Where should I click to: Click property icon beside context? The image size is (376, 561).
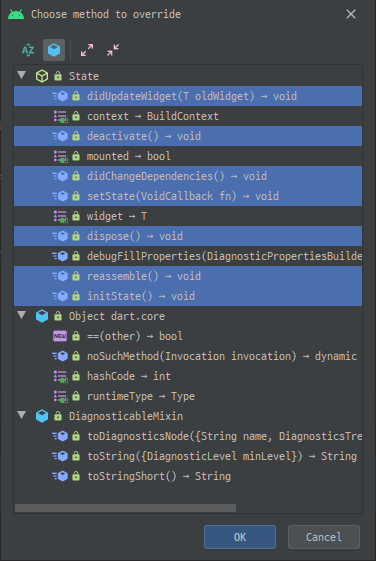(x=60, y=116)
